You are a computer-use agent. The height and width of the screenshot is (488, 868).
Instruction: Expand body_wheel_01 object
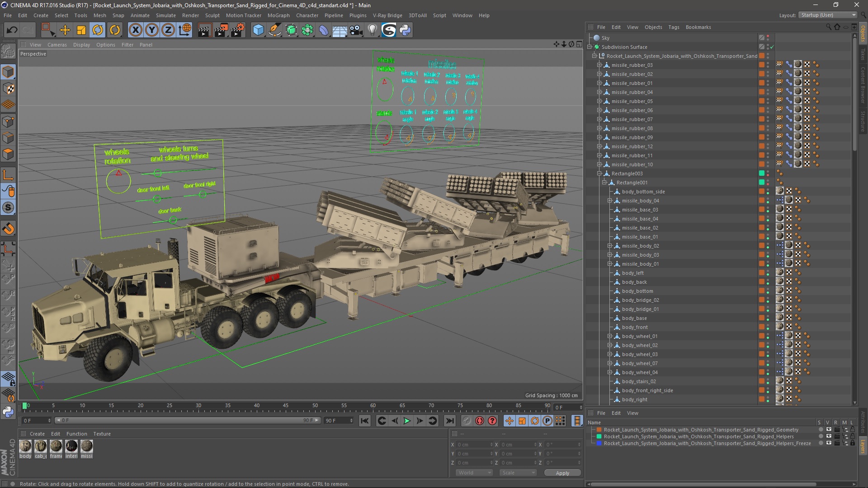coord(609,336)
